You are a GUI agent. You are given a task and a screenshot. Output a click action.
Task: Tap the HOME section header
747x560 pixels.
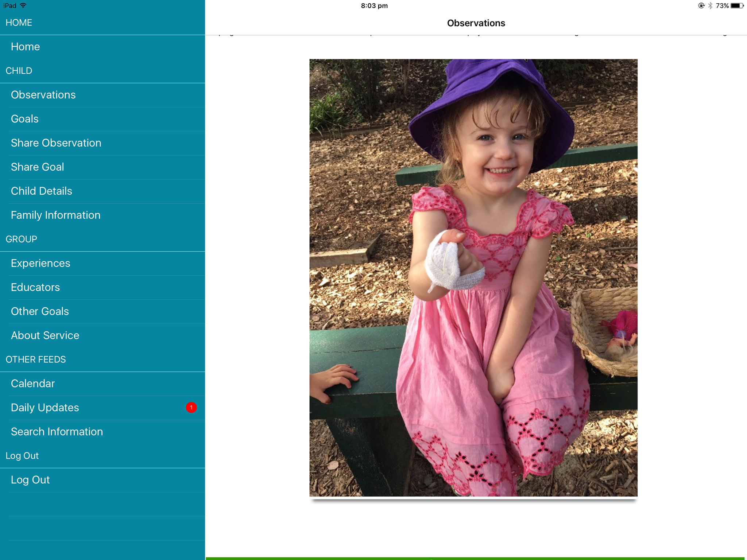click(19, 23)
